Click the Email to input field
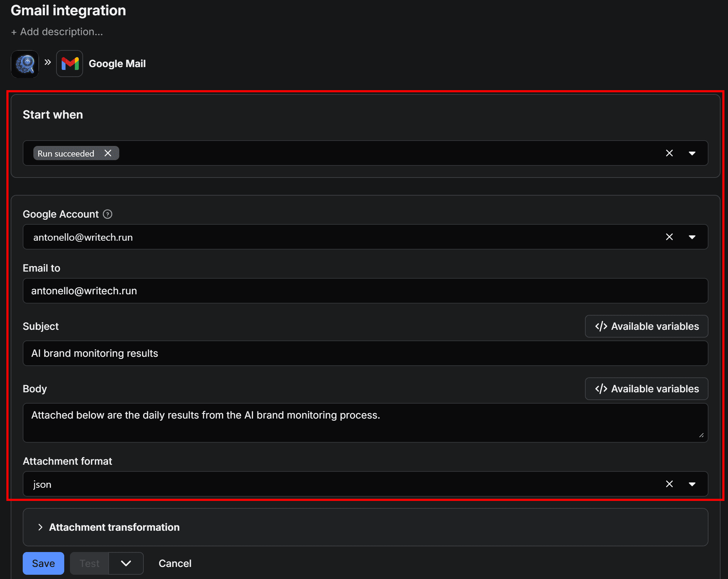Screen dimensions: 728x579 pos(355,290)
